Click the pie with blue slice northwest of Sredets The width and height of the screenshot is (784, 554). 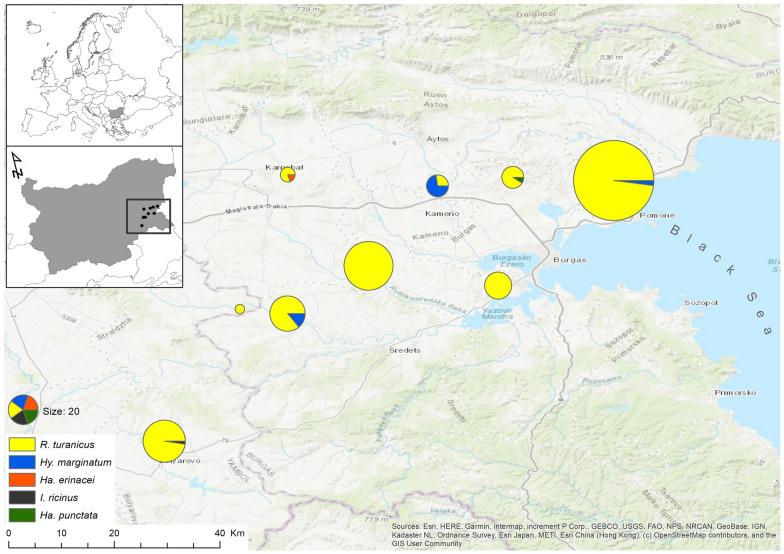(287, 313)
